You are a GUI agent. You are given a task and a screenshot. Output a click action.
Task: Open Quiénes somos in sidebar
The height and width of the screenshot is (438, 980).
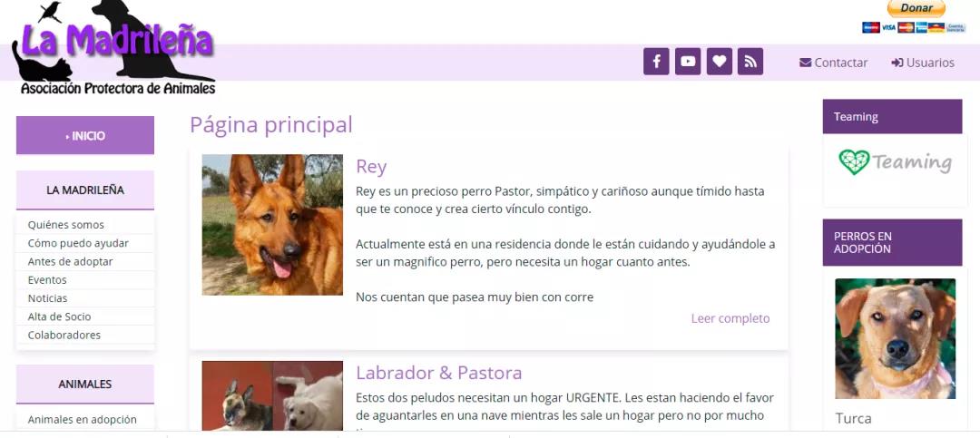65,225
